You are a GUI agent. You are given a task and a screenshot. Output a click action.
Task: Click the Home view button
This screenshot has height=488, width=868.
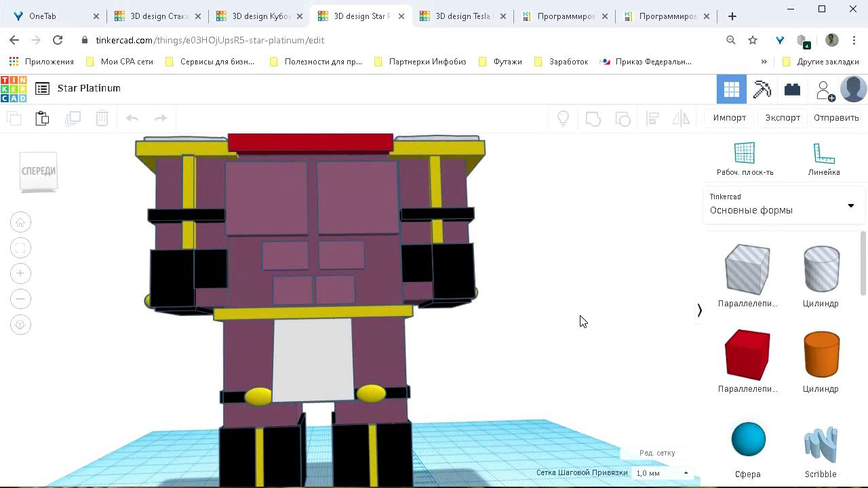(20, 222)
